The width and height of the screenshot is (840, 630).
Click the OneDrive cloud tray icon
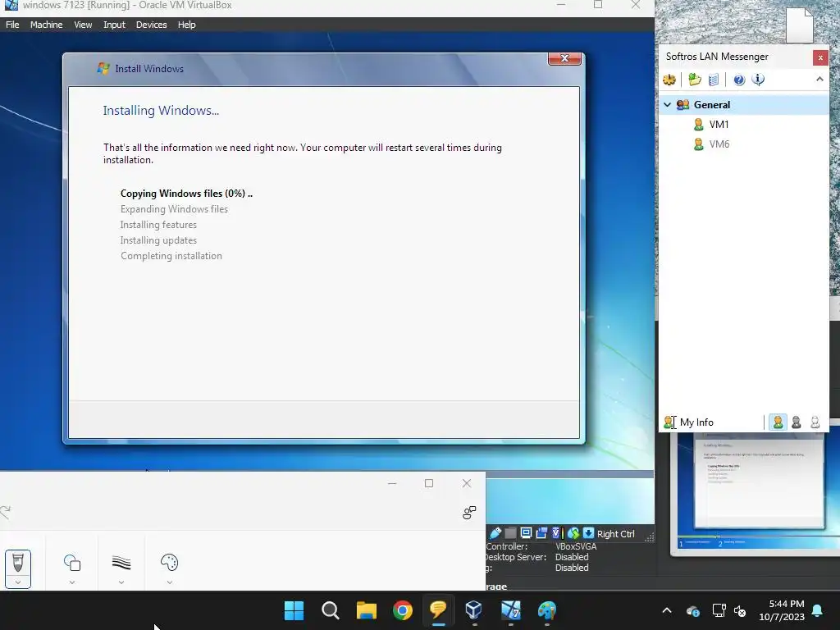pyautogui.click(x=692, y=610)
